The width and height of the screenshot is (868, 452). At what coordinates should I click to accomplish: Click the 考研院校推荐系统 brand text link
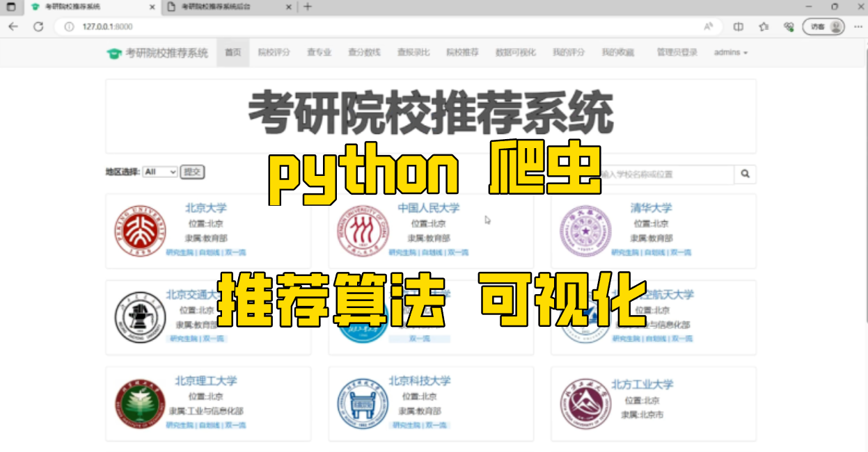point(167,53)
